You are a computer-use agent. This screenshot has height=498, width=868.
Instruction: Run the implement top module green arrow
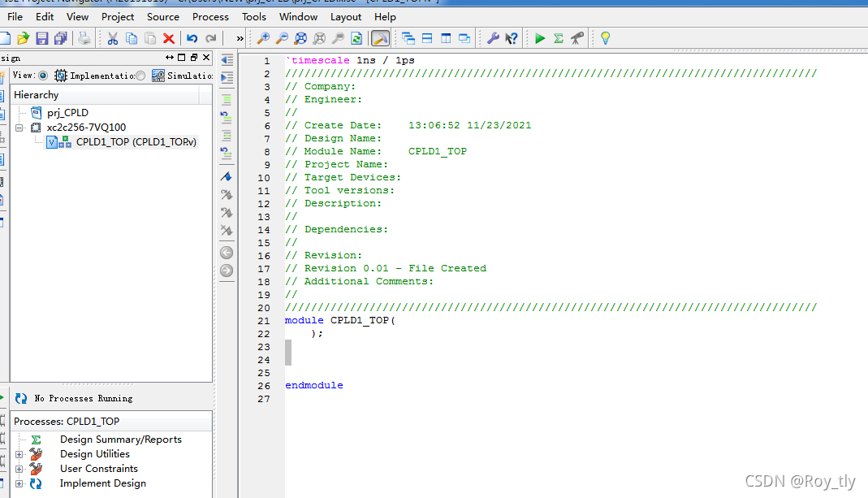540,38
